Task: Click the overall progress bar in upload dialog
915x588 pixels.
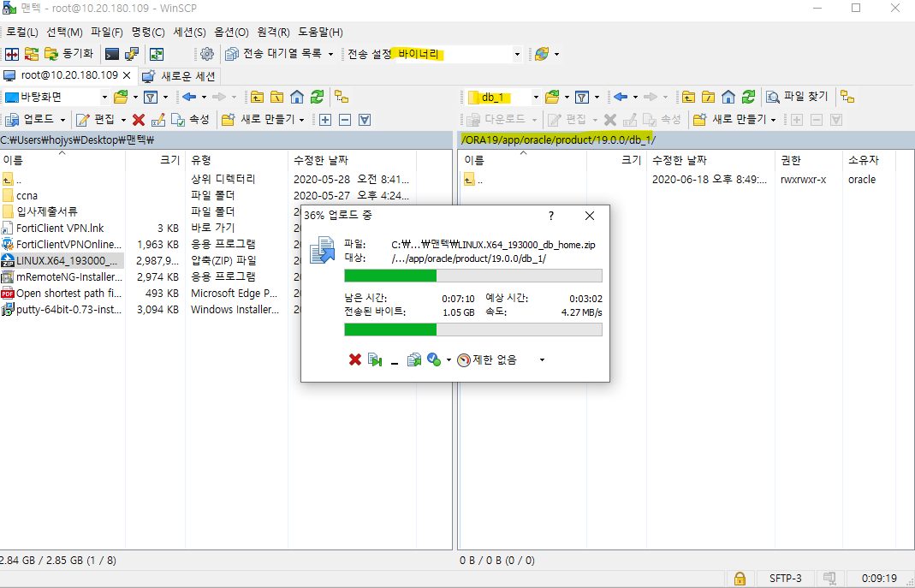Action: 473,330
